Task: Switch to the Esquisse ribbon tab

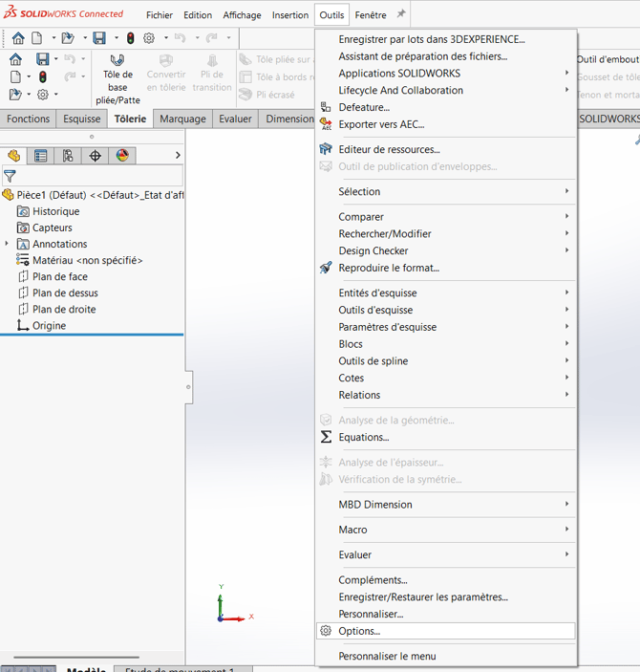Action: coord(82,119)
